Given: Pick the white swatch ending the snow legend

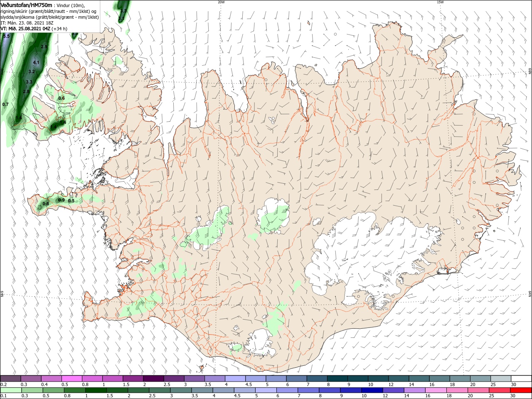Looking at the screenshot, I should (x=521, y=379).
